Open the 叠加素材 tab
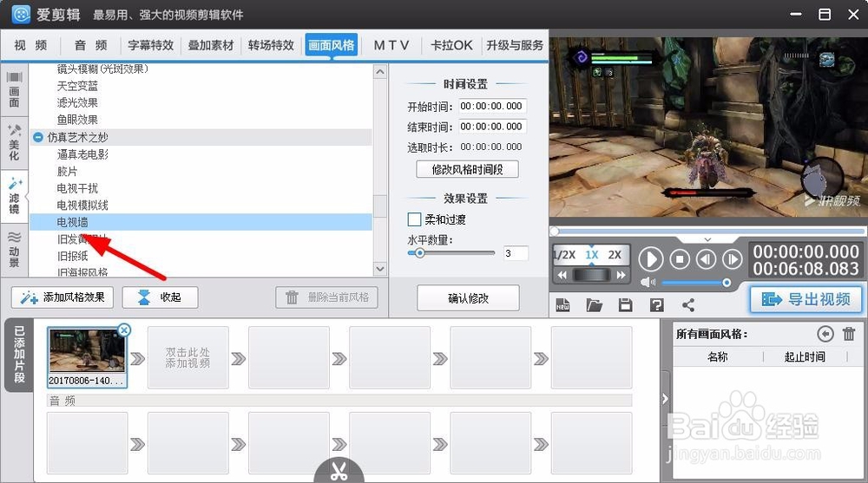Screen dimensions: 868x483 pyautogui.click(x=211, y=45)
